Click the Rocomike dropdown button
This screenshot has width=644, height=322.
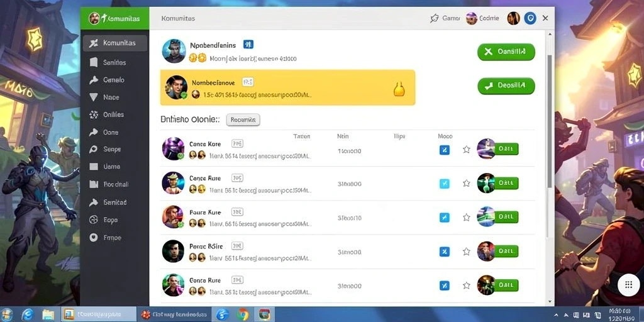pyautogui.click(x=243, y=120)
